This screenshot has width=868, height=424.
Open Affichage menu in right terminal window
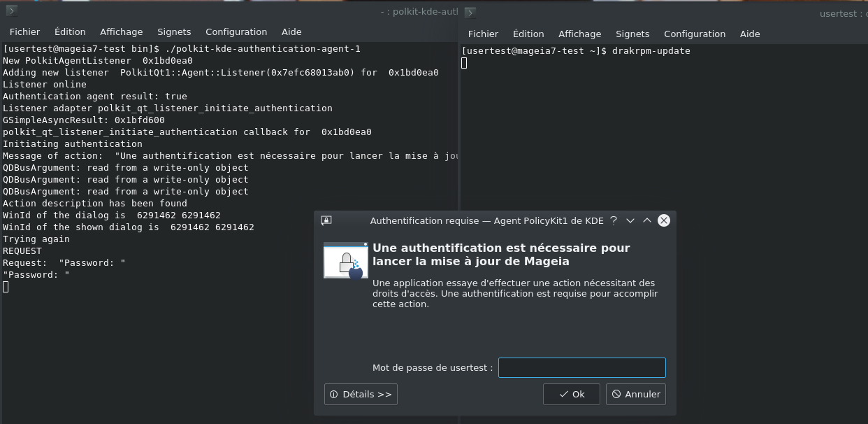(x=579, y=34)
